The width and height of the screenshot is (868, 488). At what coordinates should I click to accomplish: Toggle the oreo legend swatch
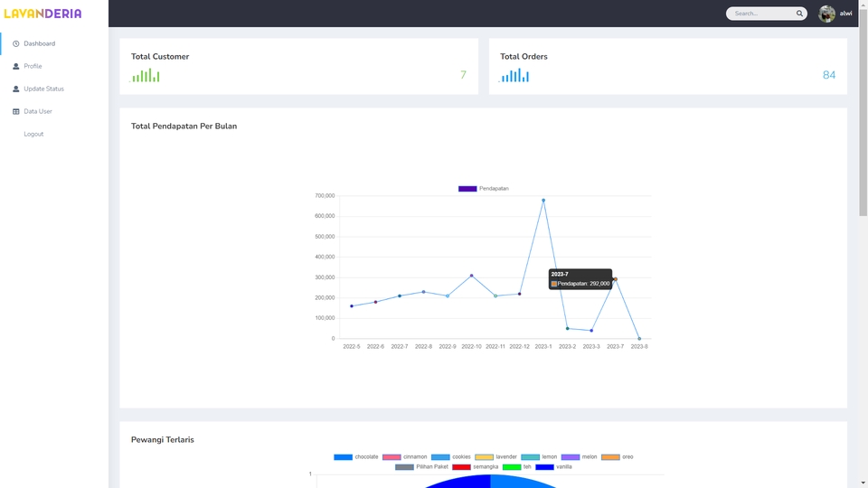click(610, 457)
